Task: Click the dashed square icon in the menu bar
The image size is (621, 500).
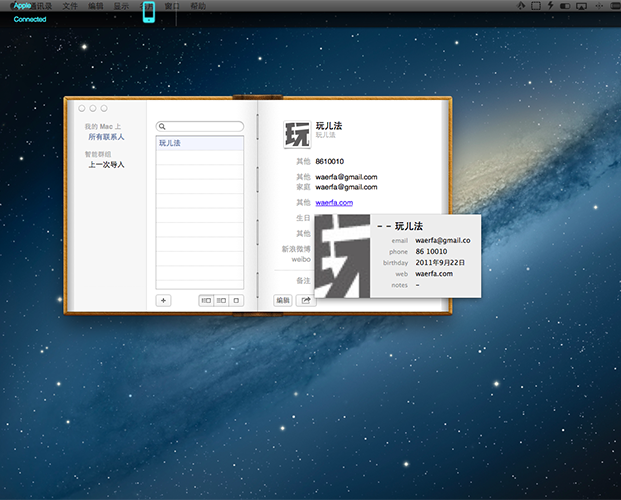Action: point(534,6)
